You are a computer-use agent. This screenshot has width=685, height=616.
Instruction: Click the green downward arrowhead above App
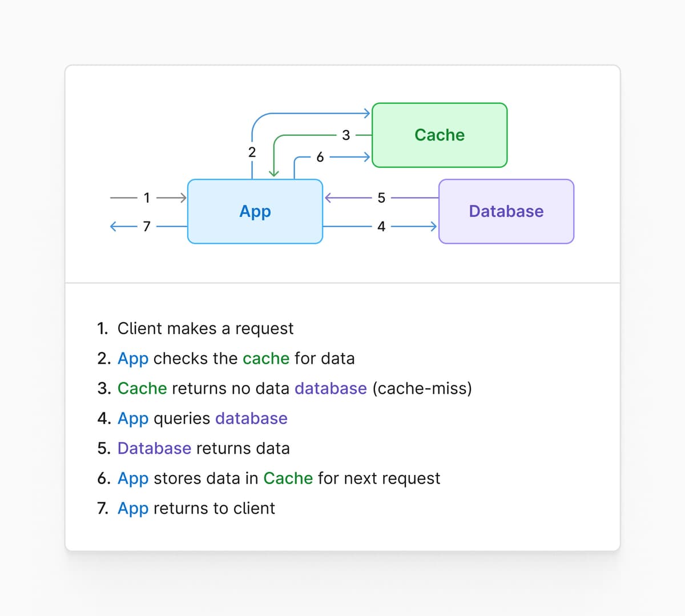point(274,172)
